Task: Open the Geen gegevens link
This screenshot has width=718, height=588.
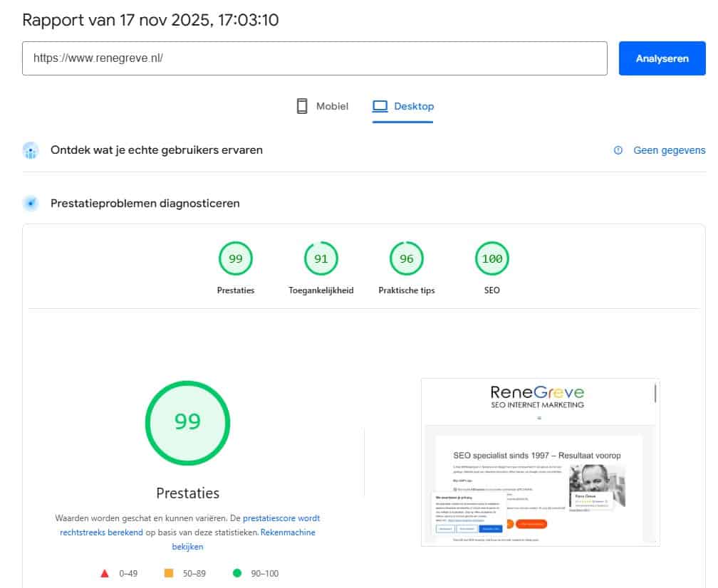Action: [x=669, y=150]
